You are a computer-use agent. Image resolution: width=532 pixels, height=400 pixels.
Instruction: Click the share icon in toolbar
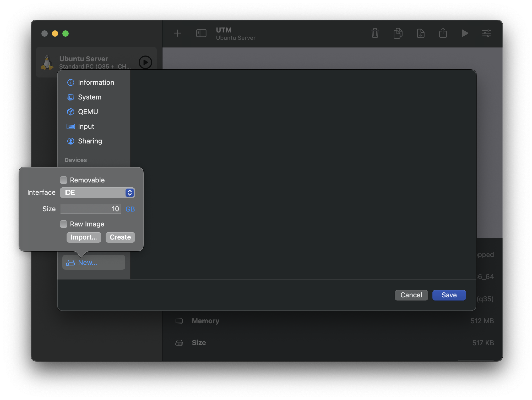click(443, 33)
